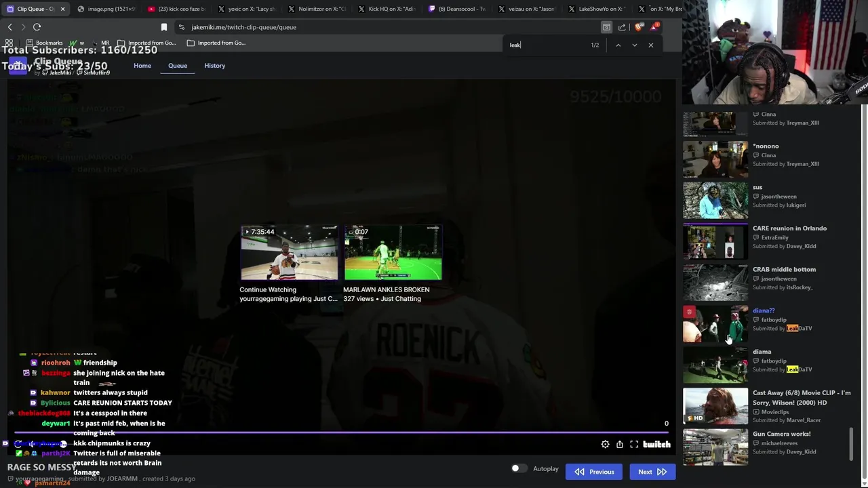
Task: Open the Continue Watching yourragegaming video thumbnail
Action: click(289, 253)
